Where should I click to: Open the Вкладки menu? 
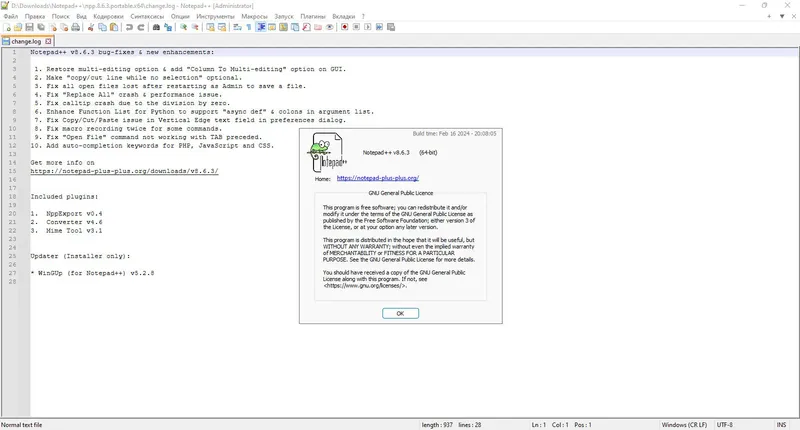coord(343,16)
